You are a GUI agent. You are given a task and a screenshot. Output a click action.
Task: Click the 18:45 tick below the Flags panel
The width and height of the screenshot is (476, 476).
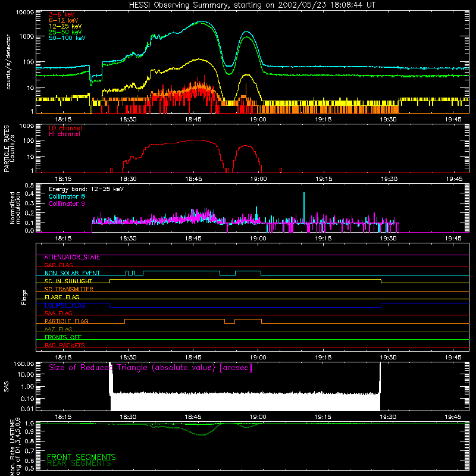pos(193,358)
